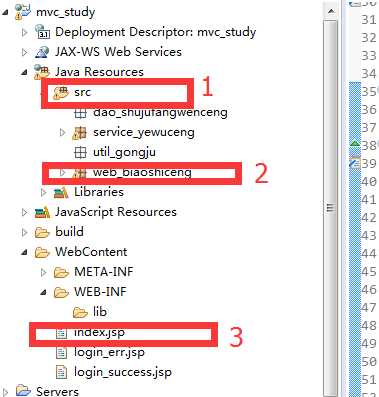Click the Servers folder icon
379x397 pixels.
click(x=23, y=391)
